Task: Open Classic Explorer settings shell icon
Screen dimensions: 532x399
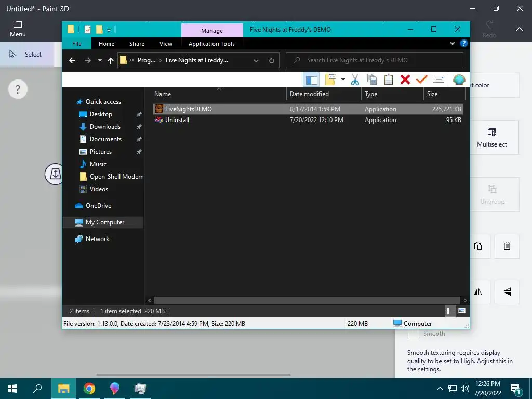Action: pos(459,79)
